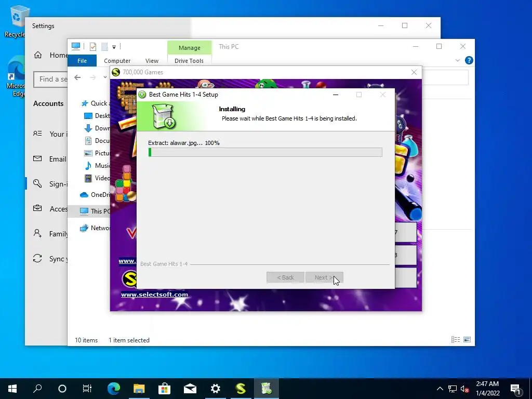Open the Customize Quick Access Toolbar dropdown
The width and height of the screenshot is (532, 399).
(114, 47)
